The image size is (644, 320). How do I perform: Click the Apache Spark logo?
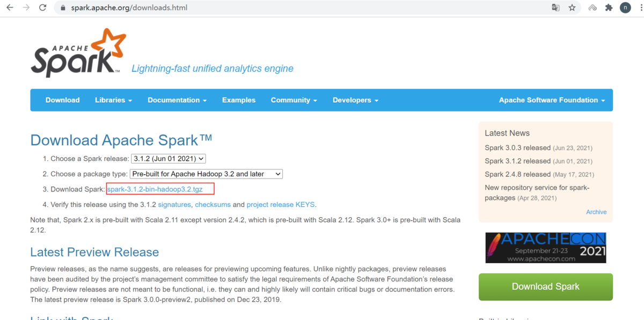pos(78,53)
